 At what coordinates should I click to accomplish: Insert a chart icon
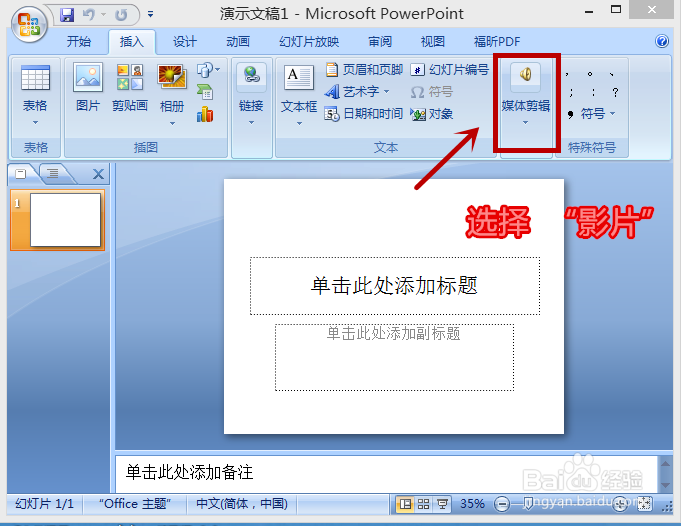[205, 115]
